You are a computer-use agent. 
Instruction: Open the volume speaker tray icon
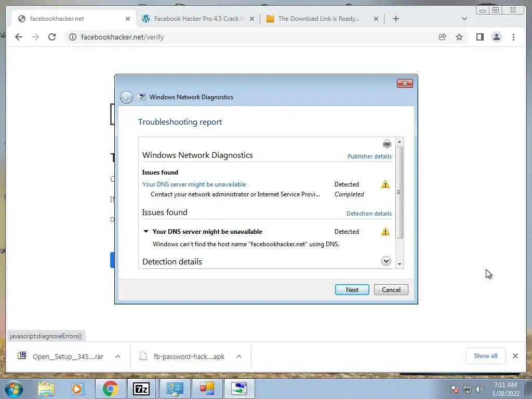pyautogui.click(x=480, y=389)
